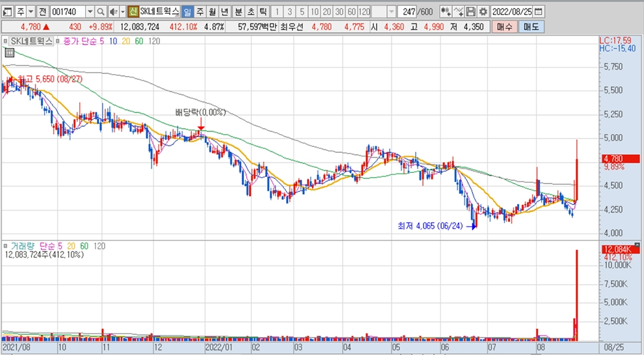Image resolution: width=644 pixels, height=355 pixels.
Task: Click the add indicator candlestick icon
Action: 446,12
